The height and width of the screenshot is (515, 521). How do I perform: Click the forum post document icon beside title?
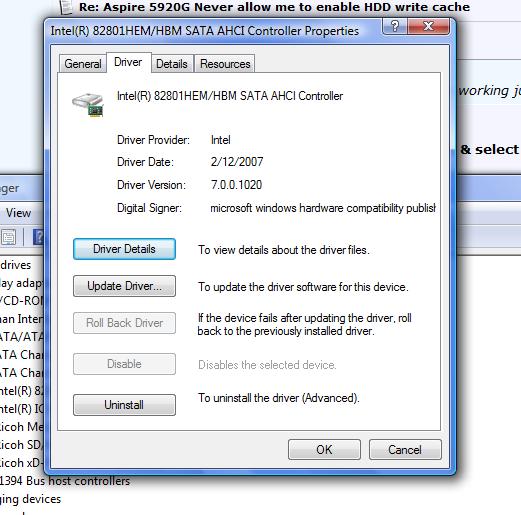point(66,7)
